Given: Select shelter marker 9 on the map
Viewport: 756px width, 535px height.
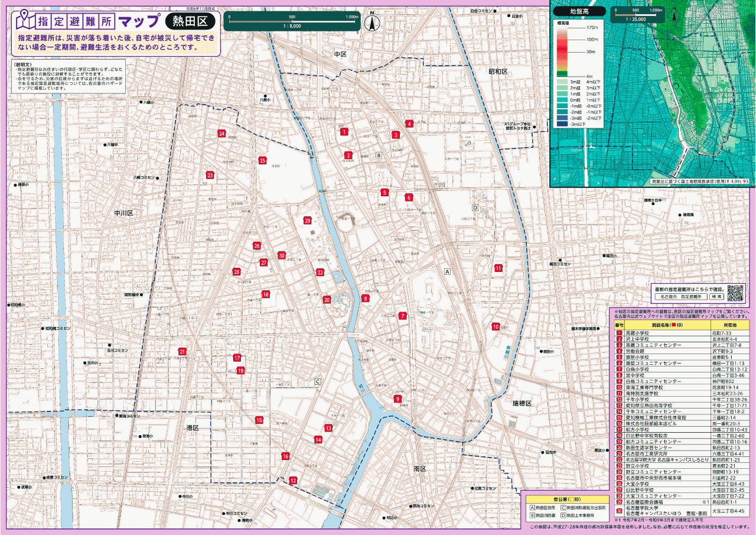Looking at the screenshot, I should (x=398, y=399).
